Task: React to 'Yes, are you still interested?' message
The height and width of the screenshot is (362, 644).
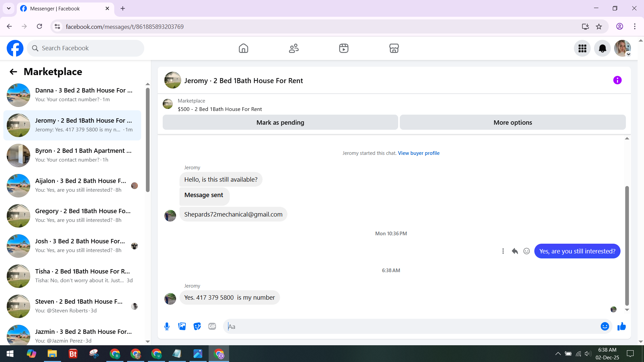Action: [x=527, y=251]
